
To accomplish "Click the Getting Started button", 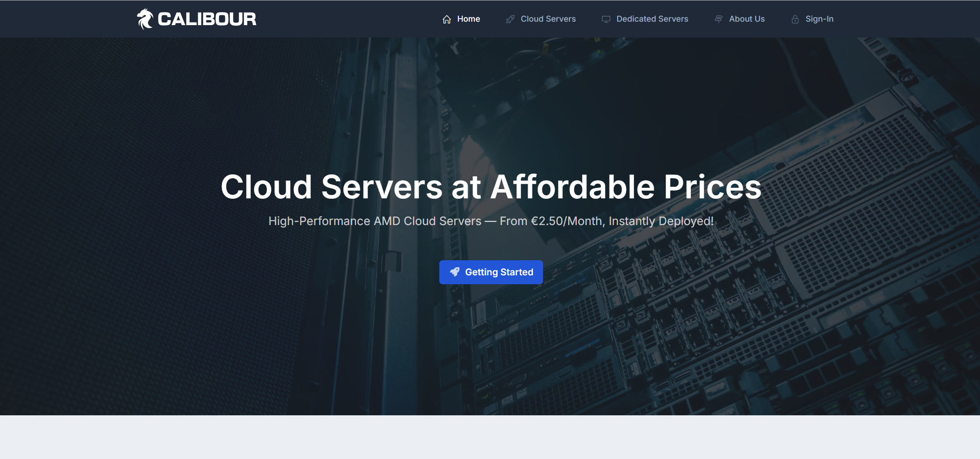I will (491, 272).
